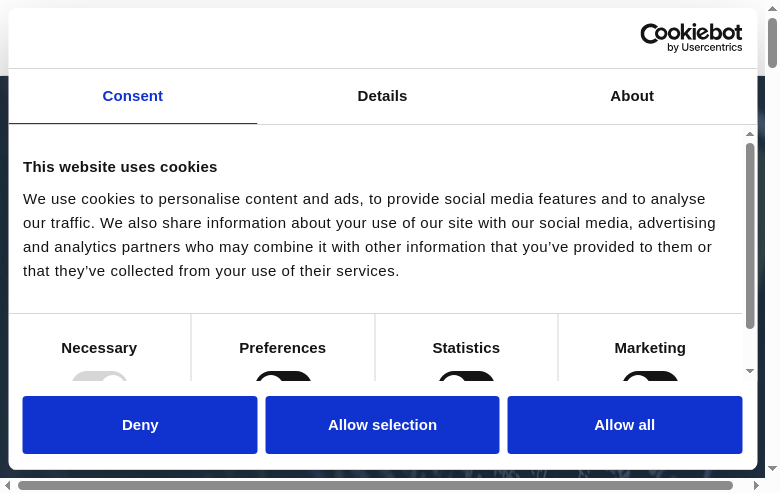780x493 pixels.
Task: Click the Allow selection button
Action: tap(382, 425)
